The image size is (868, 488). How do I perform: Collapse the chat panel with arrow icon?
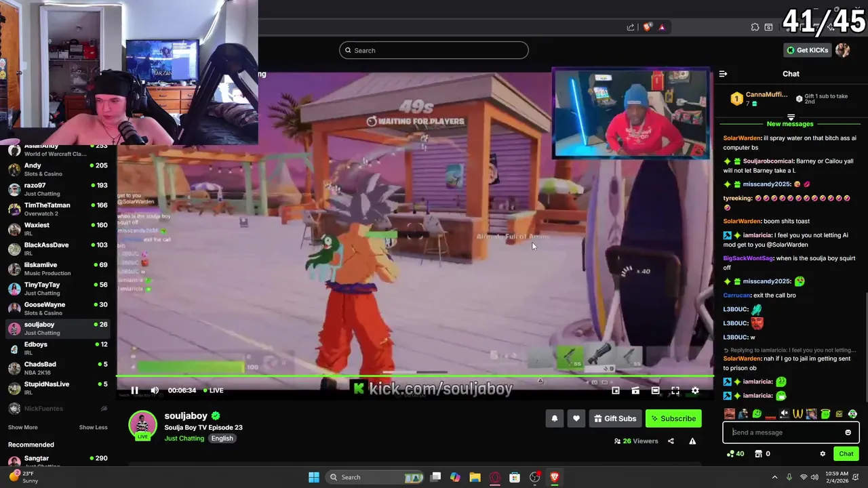[723, 74]
